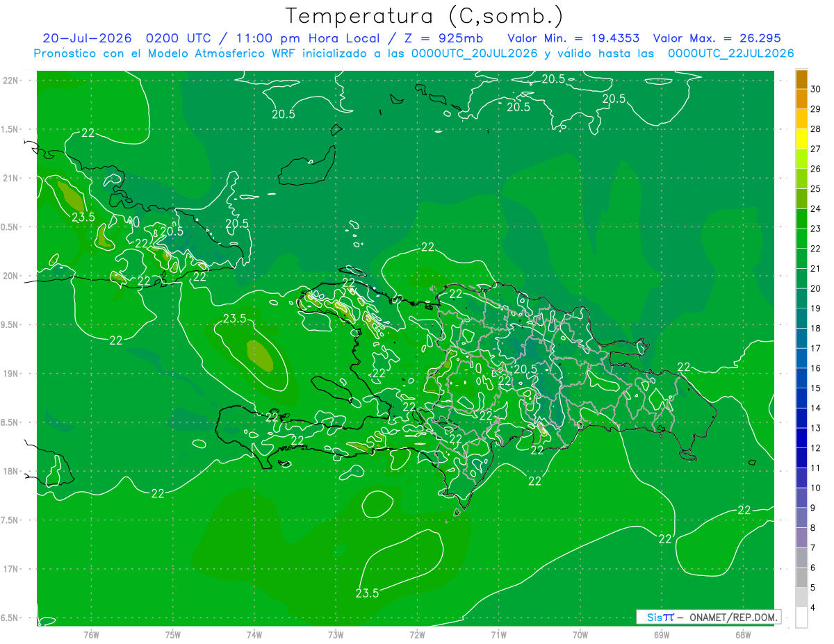Click the 0.5N latitude axis label

click(10, 227)
